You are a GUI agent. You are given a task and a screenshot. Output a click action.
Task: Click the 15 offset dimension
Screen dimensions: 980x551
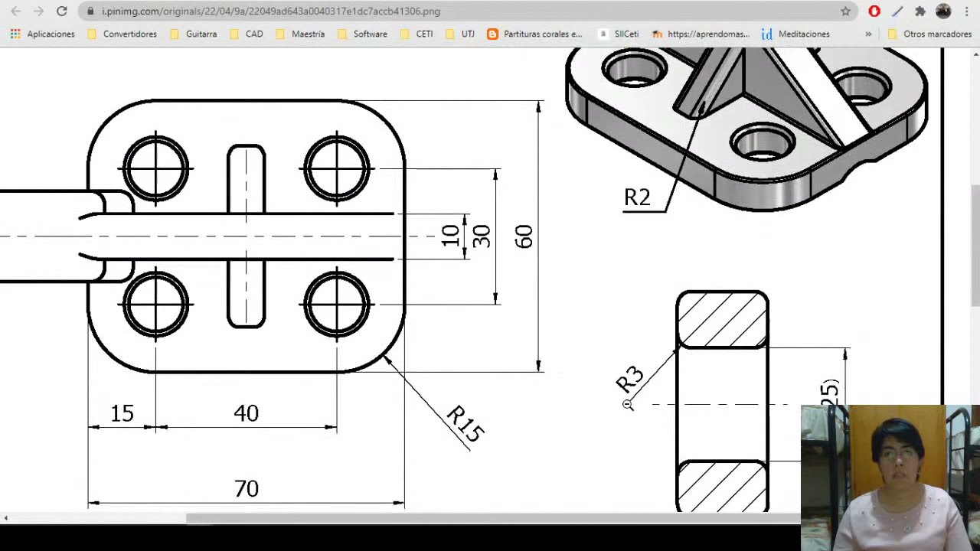click(122, 413)
